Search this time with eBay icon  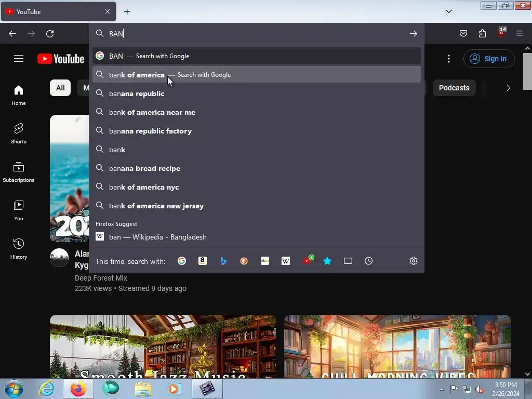[x=265, y=261]
